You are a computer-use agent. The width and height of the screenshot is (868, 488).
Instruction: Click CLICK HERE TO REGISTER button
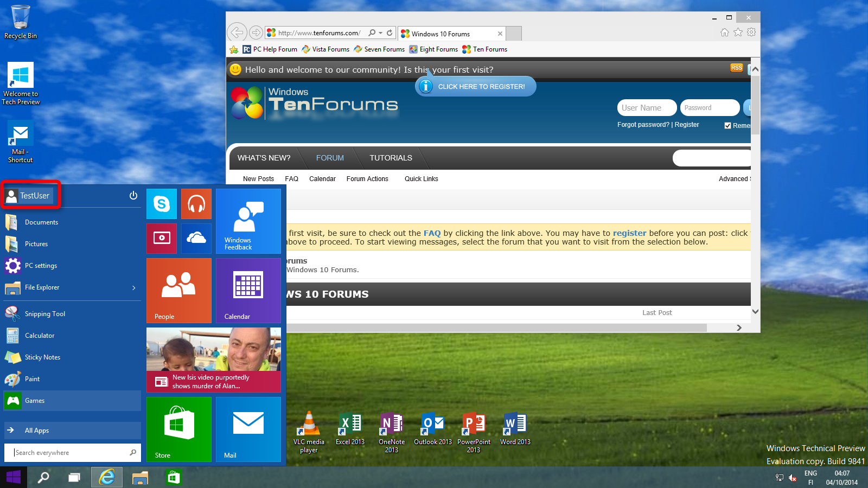(x=476, y=86)
